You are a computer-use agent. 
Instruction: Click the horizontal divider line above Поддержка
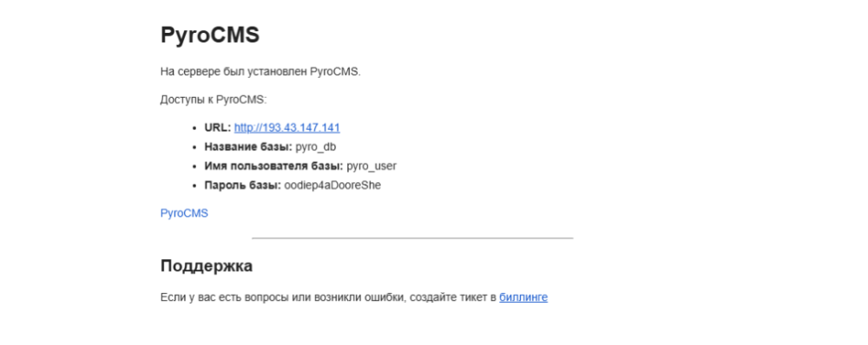pos(412,238)
